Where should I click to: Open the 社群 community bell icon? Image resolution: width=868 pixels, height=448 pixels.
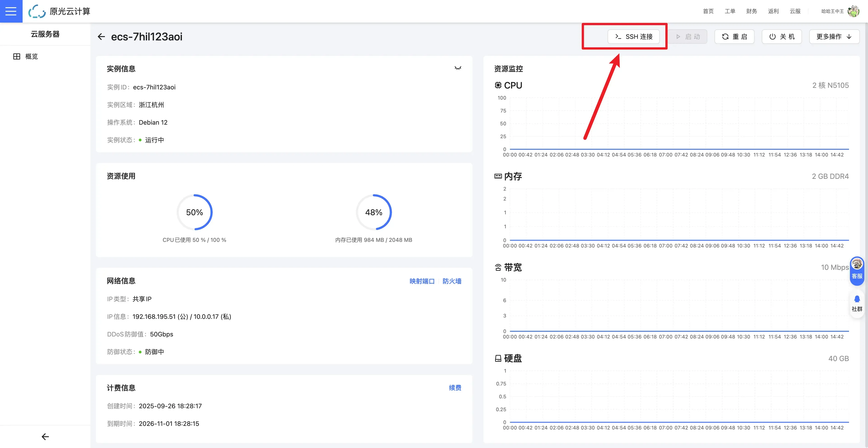point(857,303)
